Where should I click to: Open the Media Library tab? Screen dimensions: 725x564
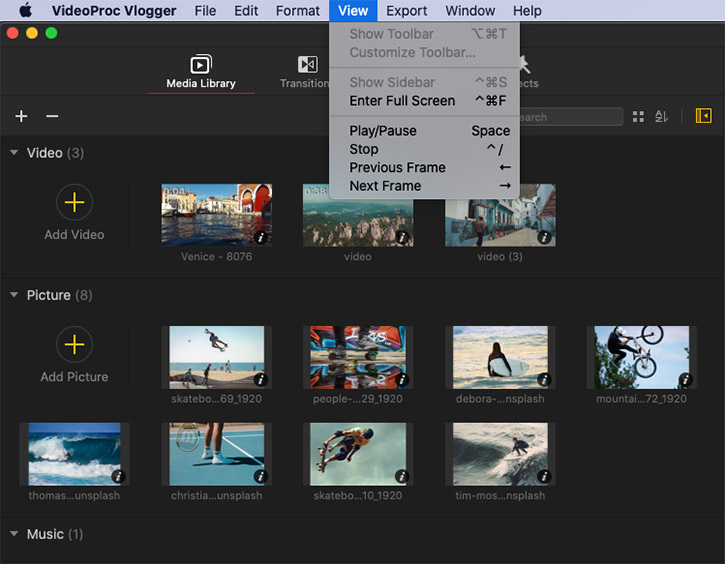201,71
